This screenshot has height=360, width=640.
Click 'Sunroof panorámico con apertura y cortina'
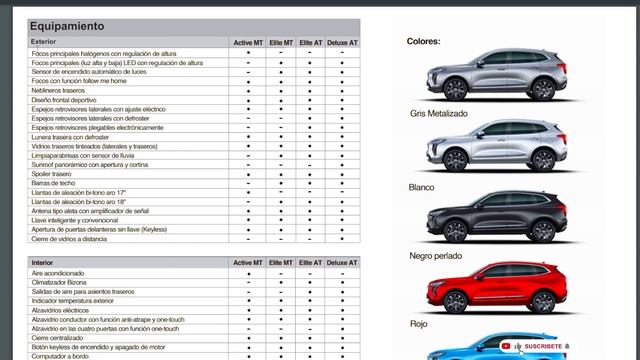[x=89, y=165]
